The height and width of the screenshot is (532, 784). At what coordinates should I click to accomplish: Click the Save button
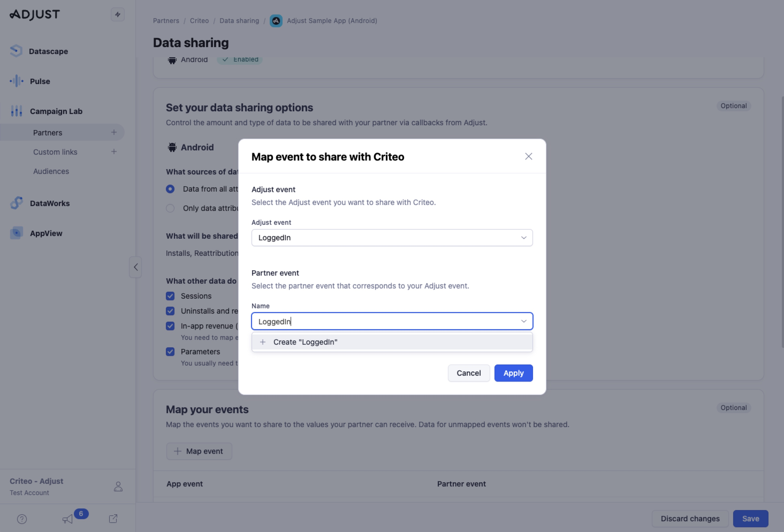pos(751,519)
